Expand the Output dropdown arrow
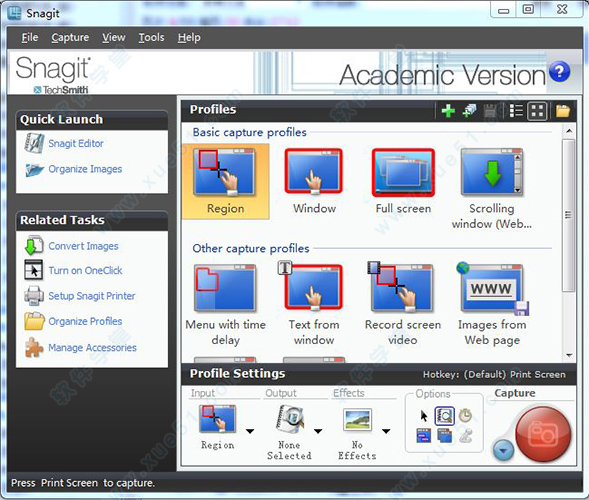This screenshot has height=500, width=589. coord(318,431)
